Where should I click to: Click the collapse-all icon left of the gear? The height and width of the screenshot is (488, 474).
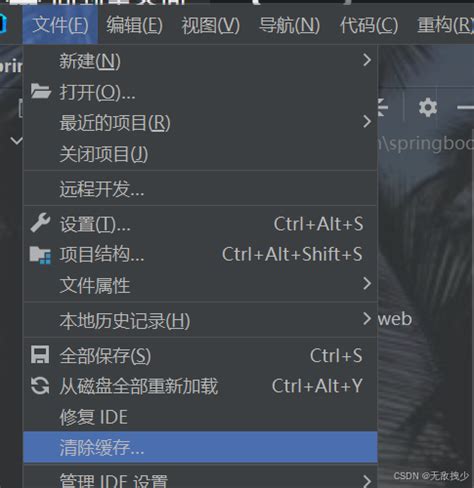pyautogui.click(x=383, y=107)
